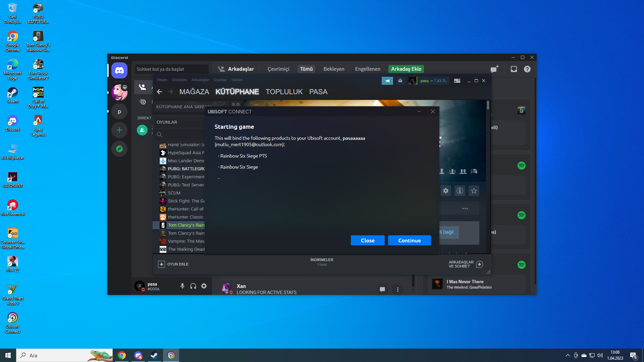
Task: Toggle Discord microphone mute
Action: pyautogui.click(x=182, y=286)
